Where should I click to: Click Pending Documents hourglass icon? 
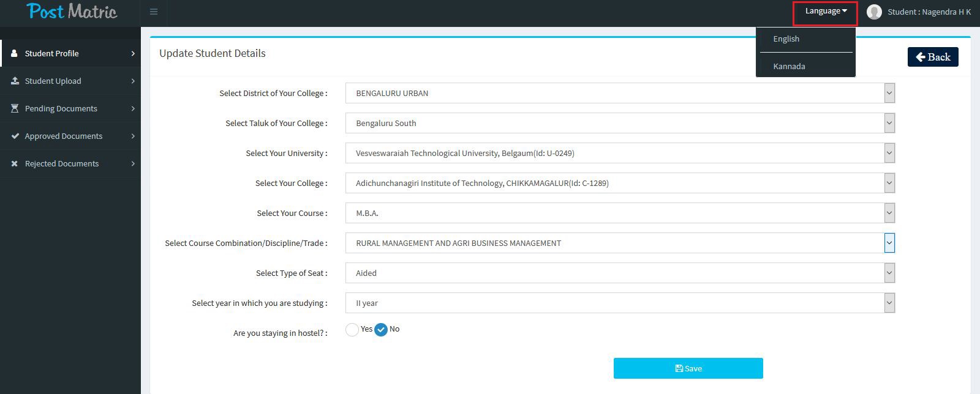tap(15, 108)
